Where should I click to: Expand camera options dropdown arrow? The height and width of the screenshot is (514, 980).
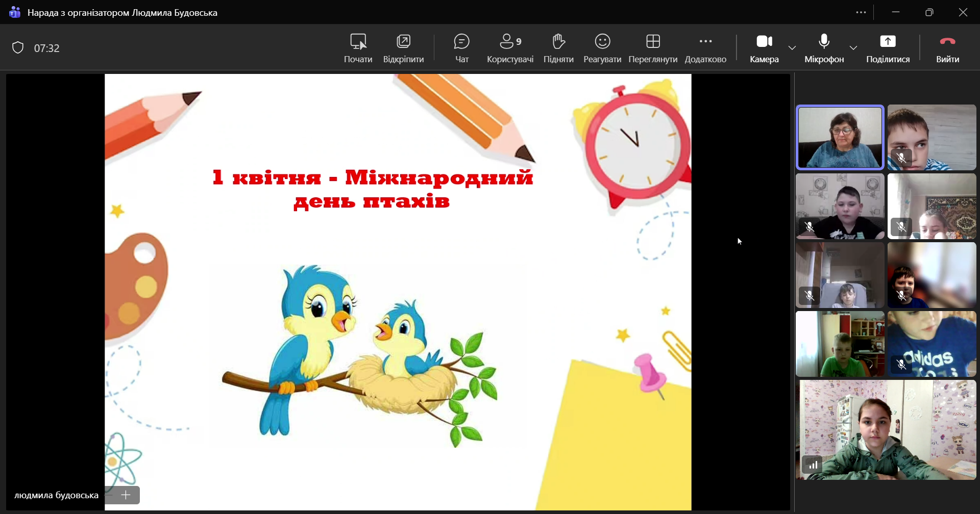(x=792, y=48)
